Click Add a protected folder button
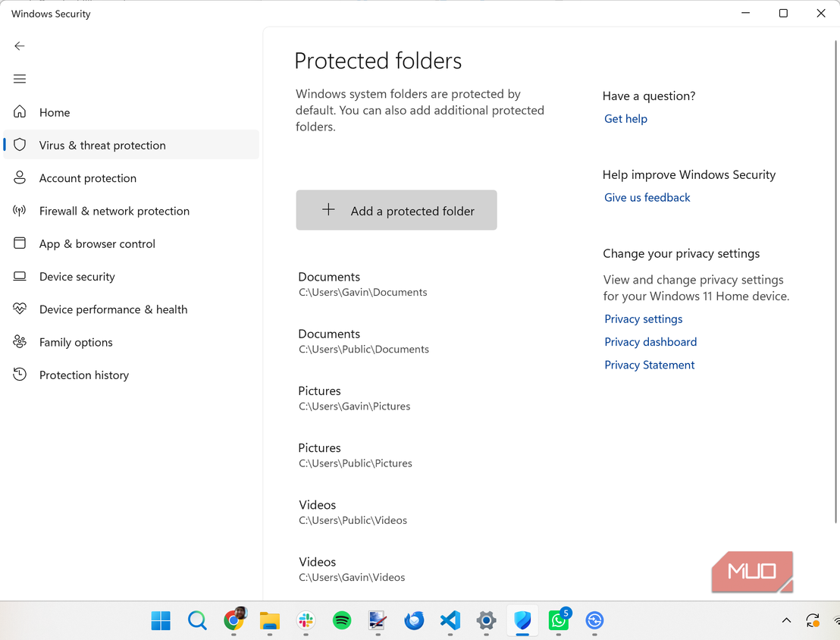Viewport: 840px width, 640px height. pos(396,210)
